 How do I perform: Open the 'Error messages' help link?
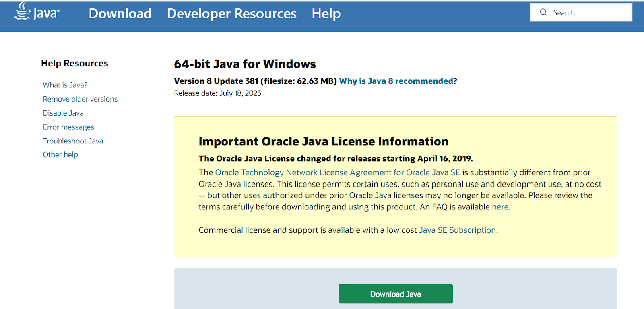tap(68, 127)
